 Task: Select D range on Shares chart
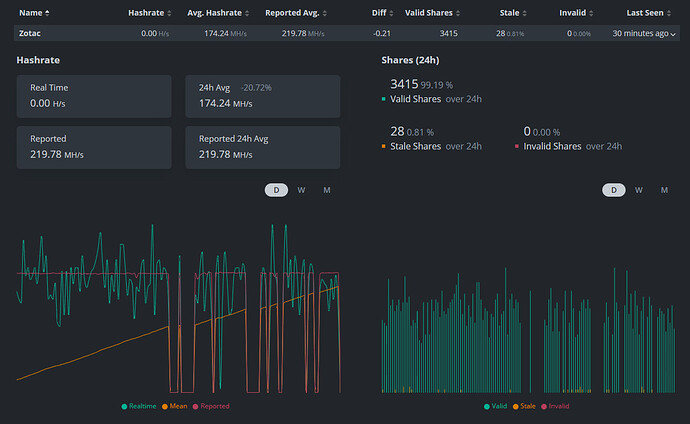[613, 190]
